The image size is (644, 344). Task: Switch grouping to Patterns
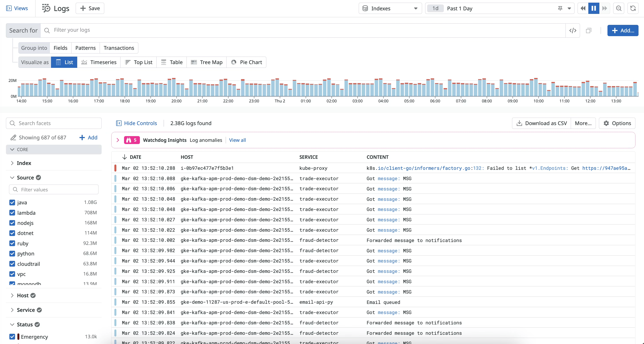[x=85, y=48]
